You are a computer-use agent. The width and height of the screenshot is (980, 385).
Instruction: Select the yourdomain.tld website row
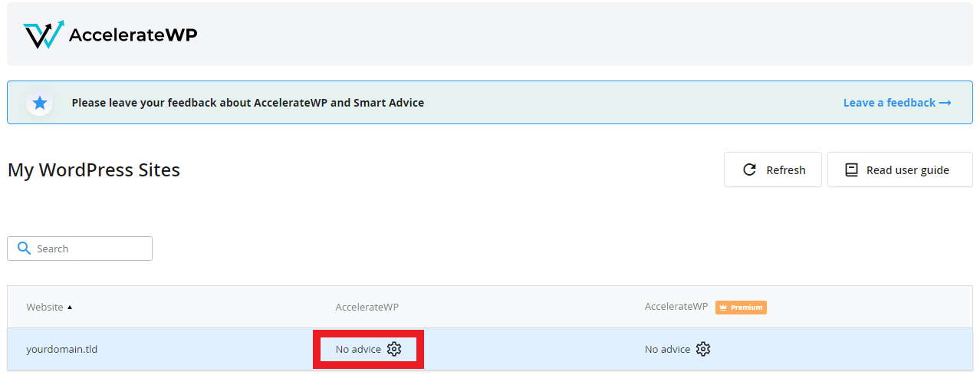(x=490, y=349)
